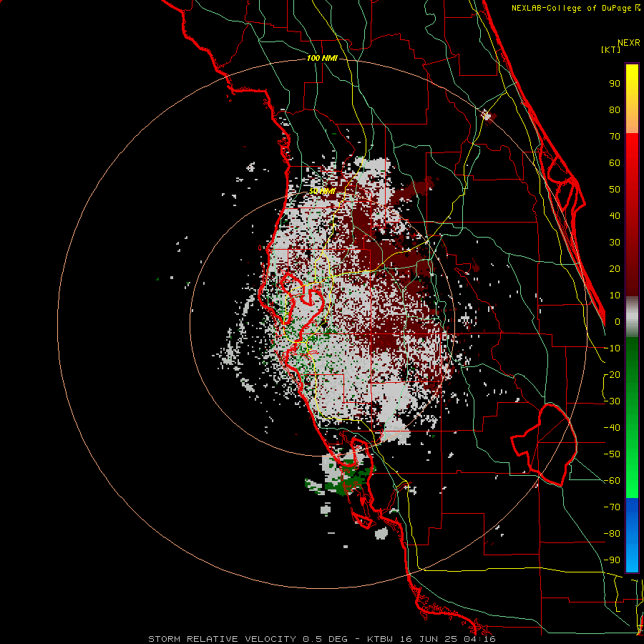Screen dimensions: 644x644
Task: Click the positive 20 scale value
Action: (x=615, y=269)
